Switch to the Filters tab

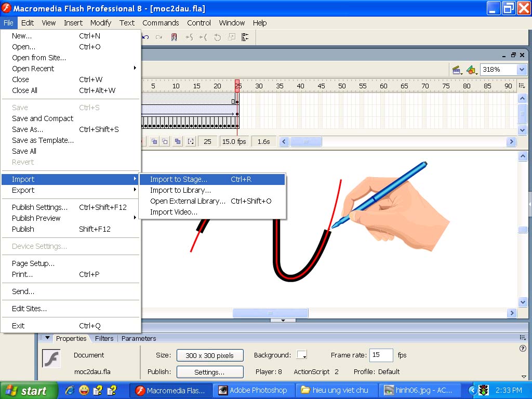pos(104,338)
